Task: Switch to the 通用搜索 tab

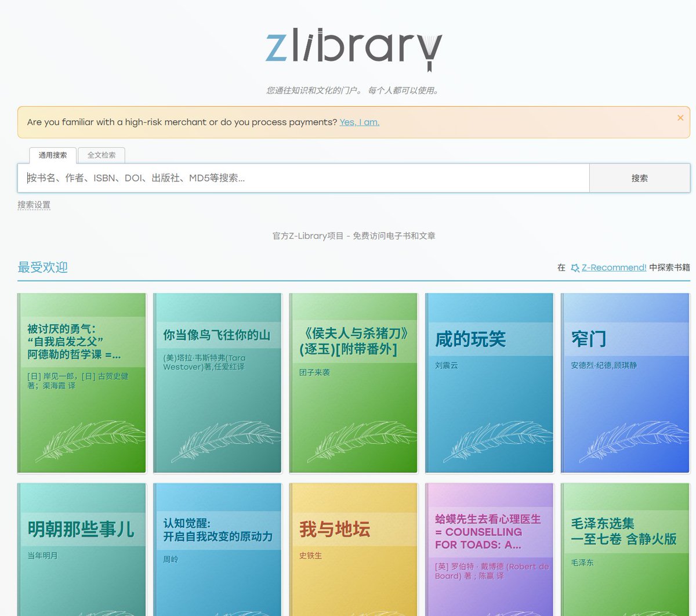Action: tap(53, 155)
